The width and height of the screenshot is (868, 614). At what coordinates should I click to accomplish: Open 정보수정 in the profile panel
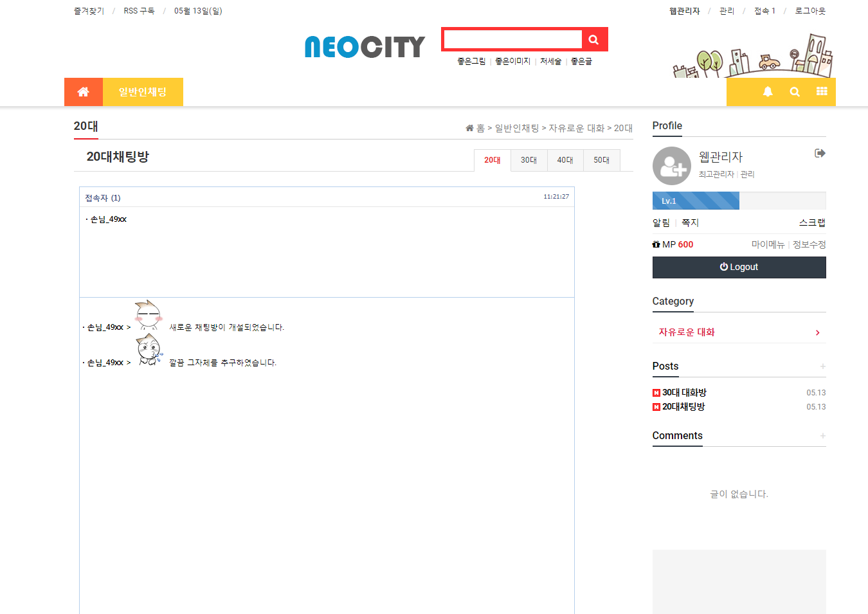click(x=809, y=244)
